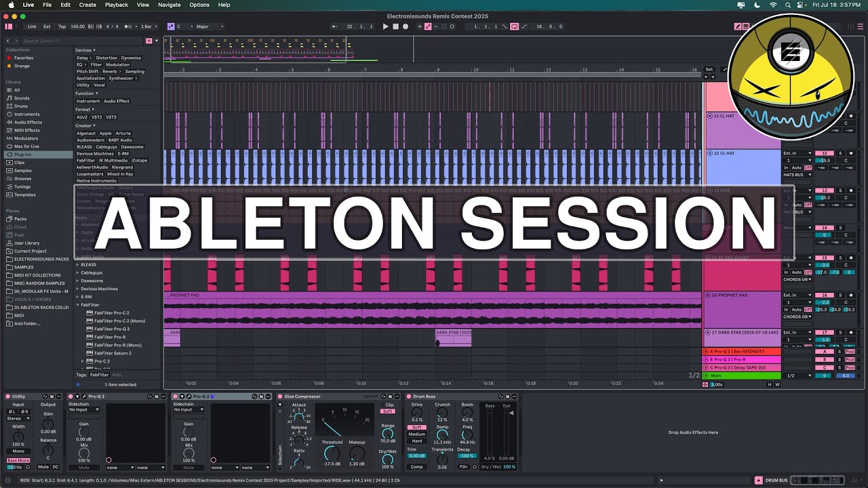
Task: Toggle the purple scale mode icon
Action: [171, 26]
